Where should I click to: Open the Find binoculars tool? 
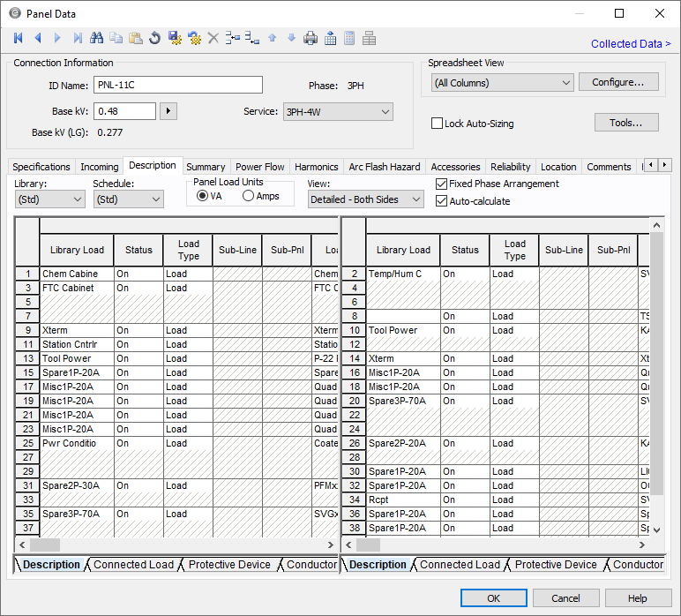tap(97, 38)
